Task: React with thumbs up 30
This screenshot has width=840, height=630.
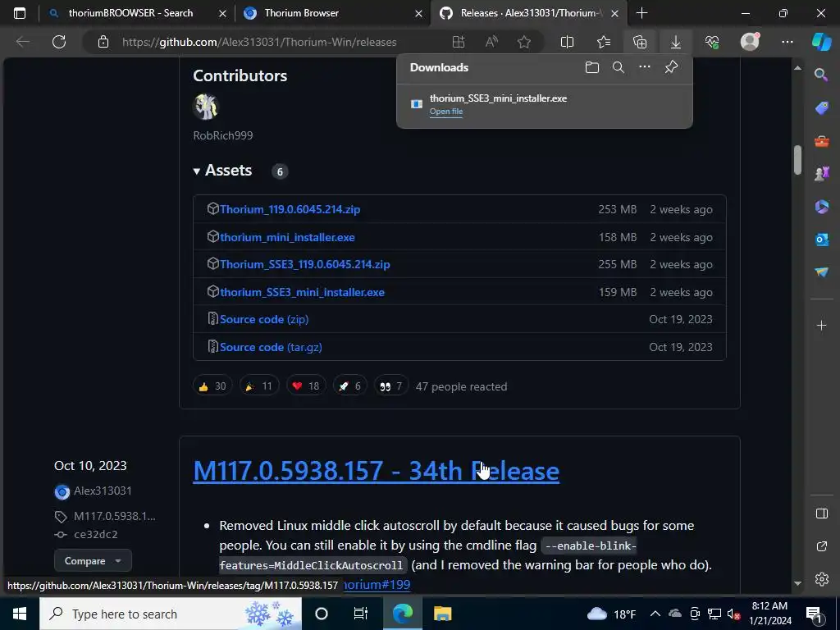Action: click(x=212, y=386)
